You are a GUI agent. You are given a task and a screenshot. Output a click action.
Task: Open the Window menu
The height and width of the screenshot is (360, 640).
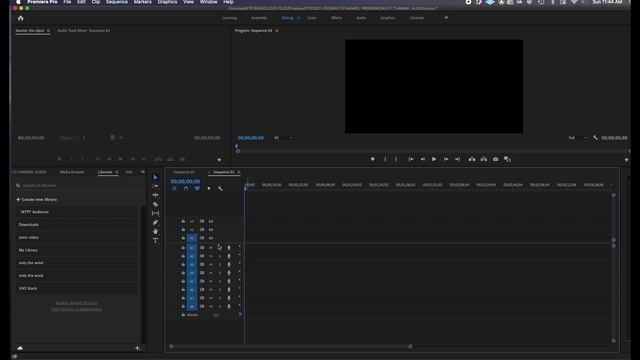(209, 2)
